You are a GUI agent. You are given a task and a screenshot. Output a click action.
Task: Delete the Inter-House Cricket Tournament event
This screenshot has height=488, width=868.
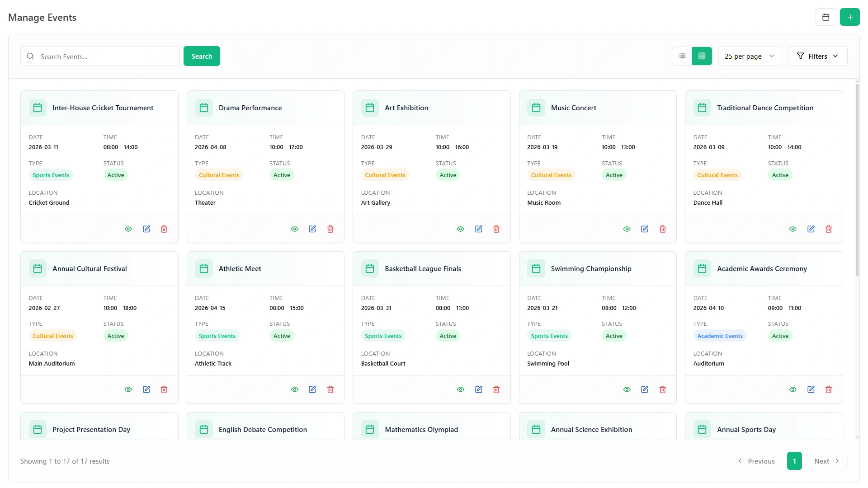click(x=164, y=229)
